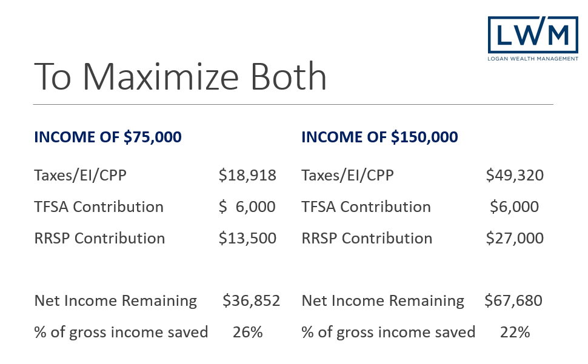
Task: Click Taxes/EI/CPP label in left column
Action: [80, 175]
